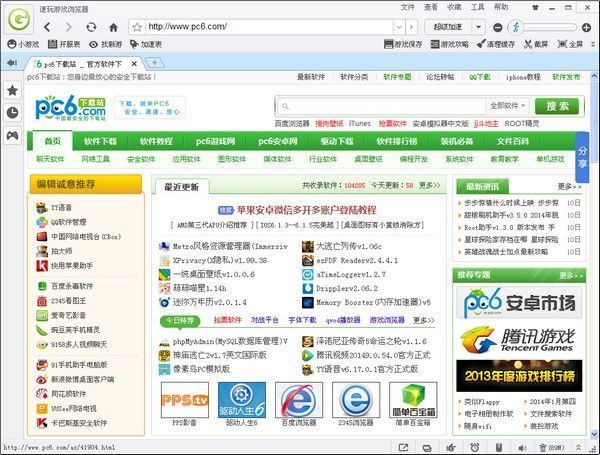Click the 游戏攻略 toolbar button
The width and height of the screenshot is (600, 455).
pyautogui.click(x=449, y=44)
